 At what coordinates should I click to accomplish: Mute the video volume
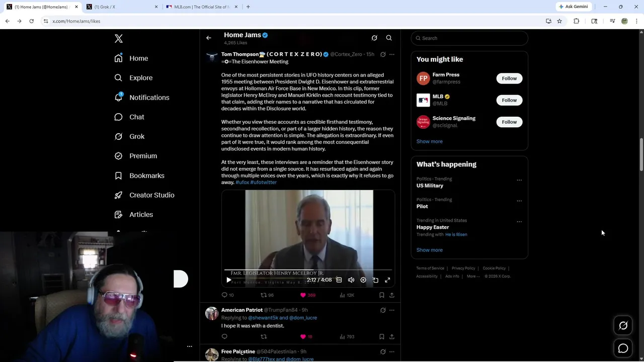[x=351, y=280]
